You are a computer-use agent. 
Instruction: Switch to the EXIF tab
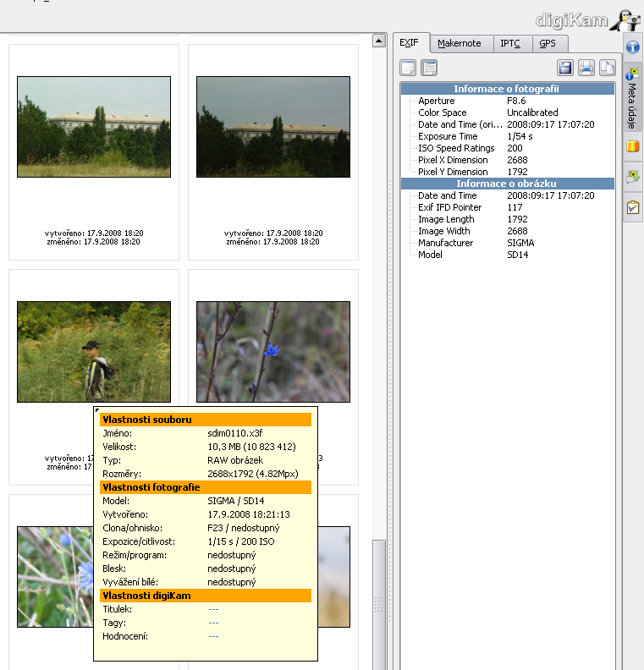(410, 43)
